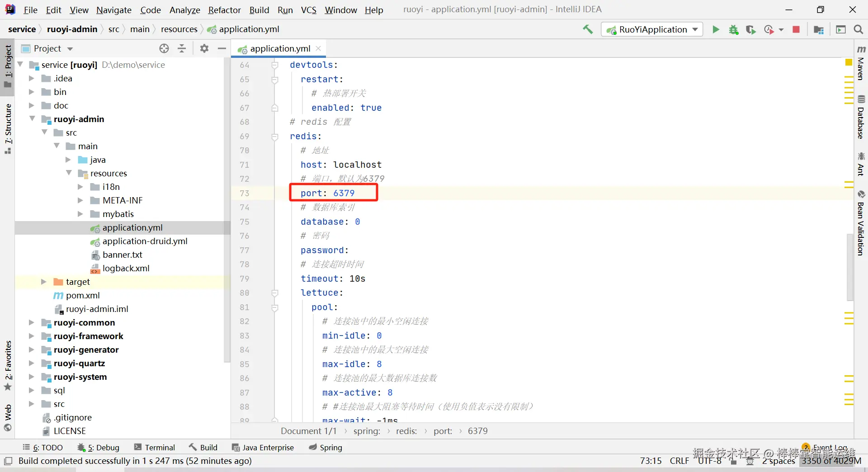Click the editor warning indicator square

849,62
